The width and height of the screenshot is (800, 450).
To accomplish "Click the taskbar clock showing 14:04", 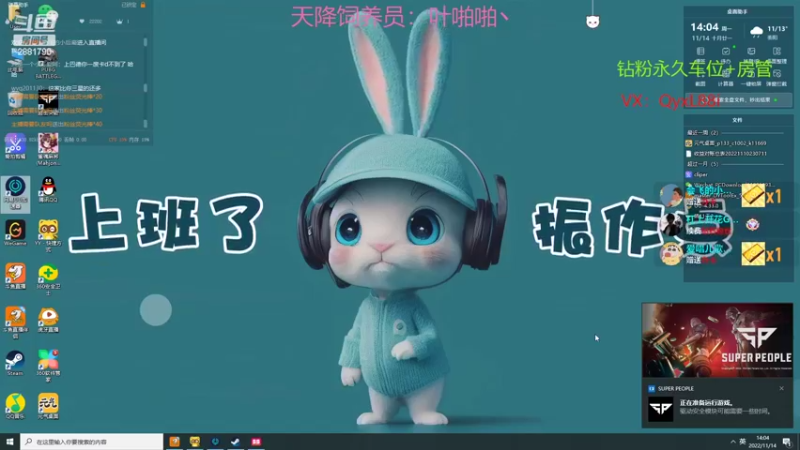I will 762,441.
